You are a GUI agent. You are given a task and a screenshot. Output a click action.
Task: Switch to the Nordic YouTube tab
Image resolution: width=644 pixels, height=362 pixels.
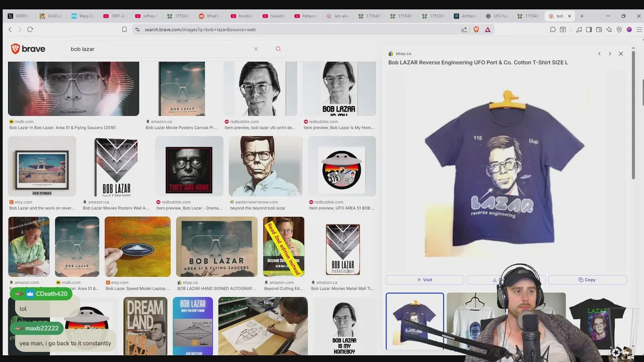(242, 16)
